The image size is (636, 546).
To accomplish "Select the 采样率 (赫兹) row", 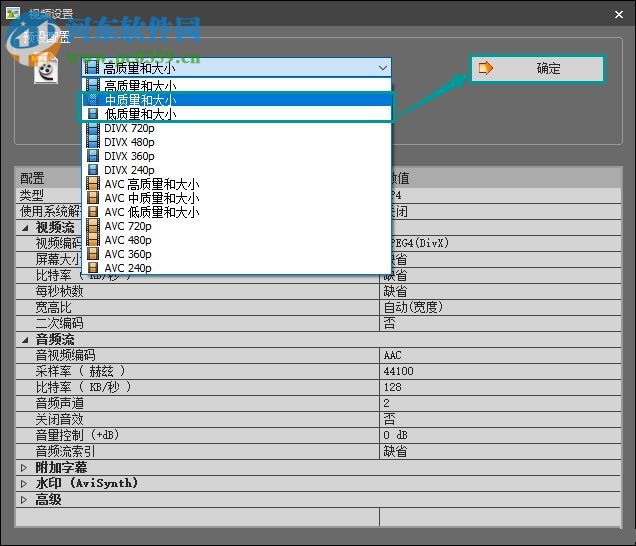I will [x=318, y=371].
